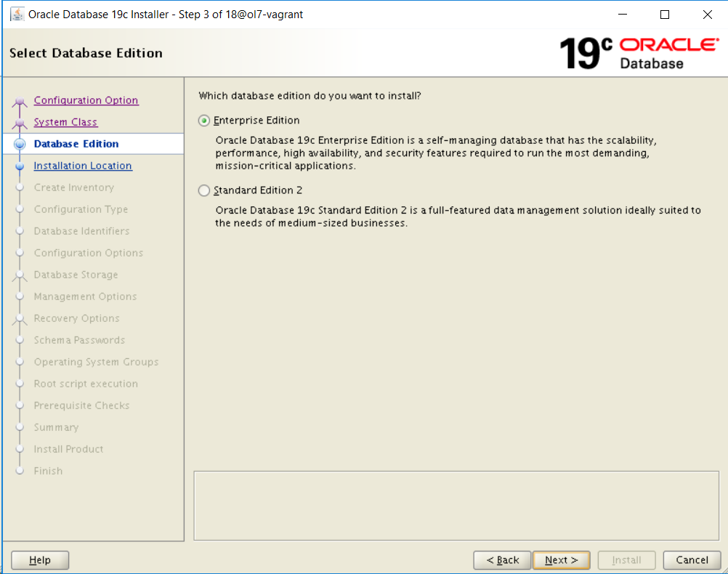Click the Database Identifiers step text
The height and width of the screenshot is (574, 728).
coord(81,231)
